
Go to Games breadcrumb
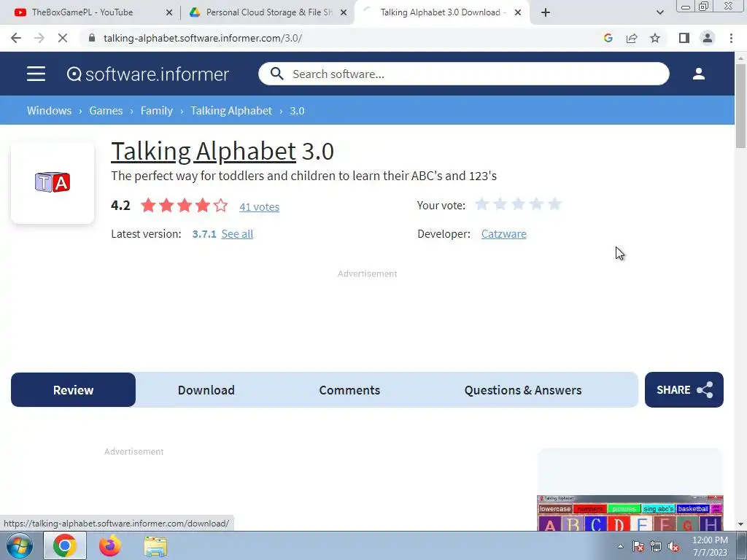[106, 111]
